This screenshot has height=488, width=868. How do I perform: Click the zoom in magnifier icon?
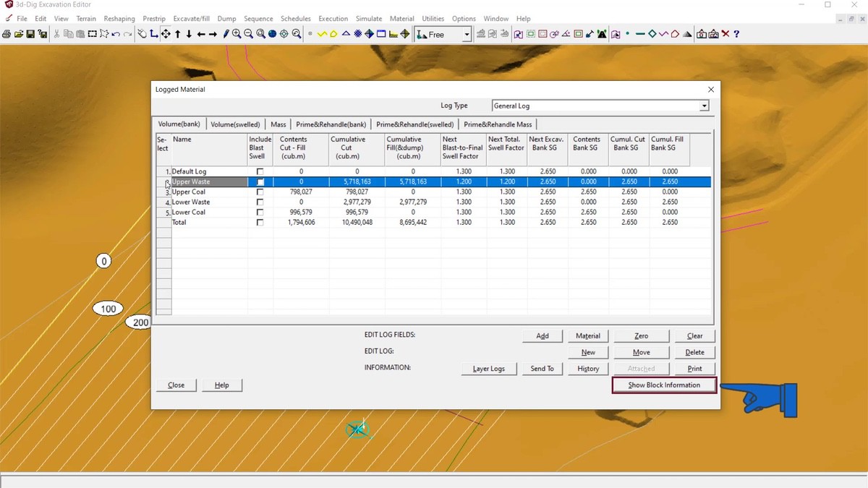[237, 34]
